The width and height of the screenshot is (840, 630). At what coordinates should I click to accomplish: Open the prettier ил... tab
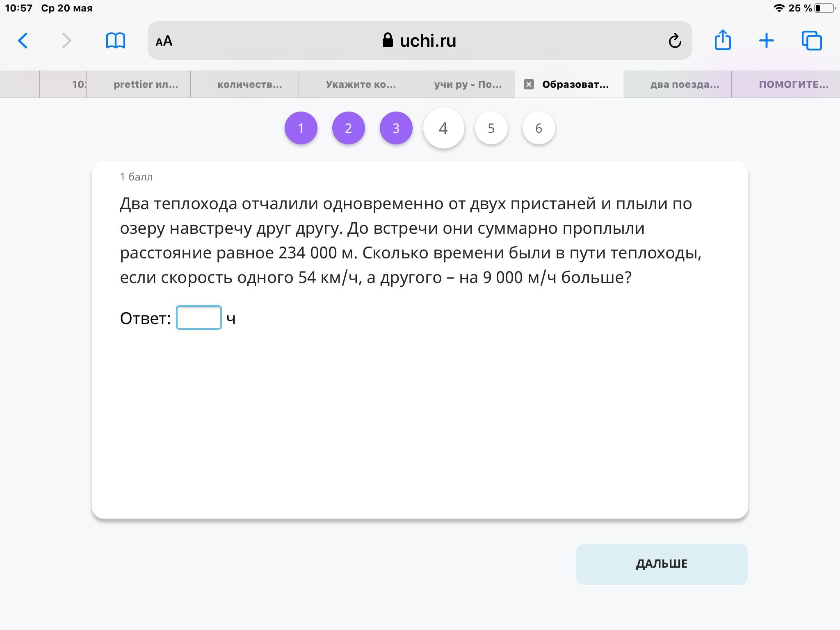tap(146, 84)
